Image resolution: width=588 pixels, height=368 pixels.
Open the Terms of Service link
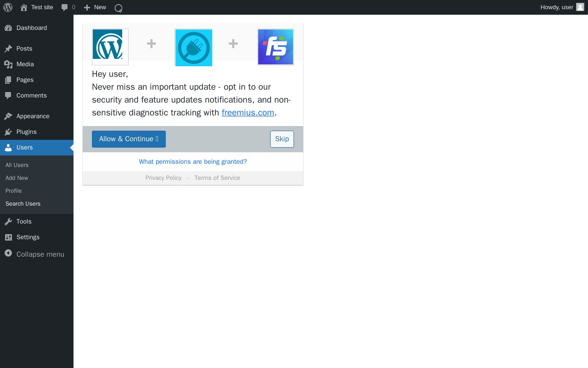point(217,178)
